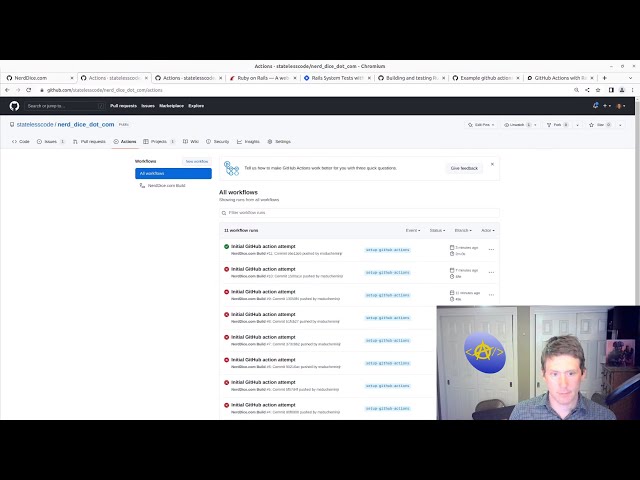The width and height of the screenshot is (640, 480).
Task: Go to the Settings repository tab
Action: click(x=279, y=142)
